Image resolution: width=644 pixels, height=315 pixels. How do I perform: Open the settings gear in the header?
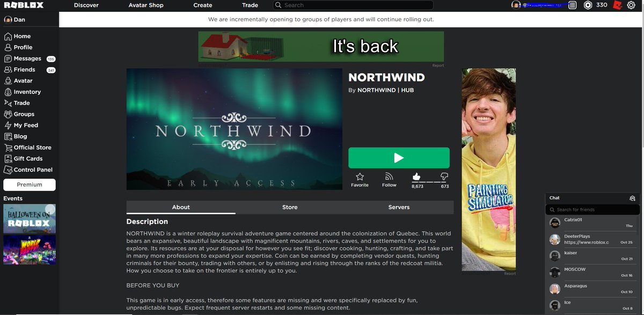631,5
